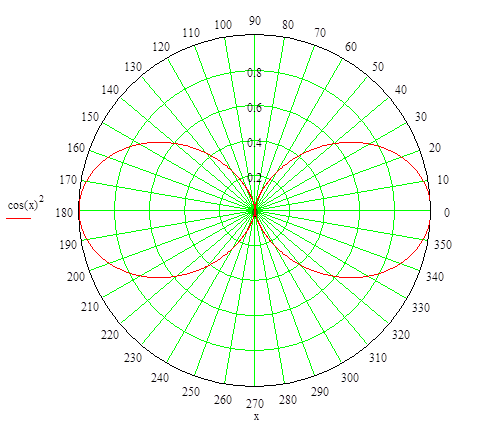486x440 pixels.
Task: Click the 100 degree angle label
Action: [x=223, y=25]
